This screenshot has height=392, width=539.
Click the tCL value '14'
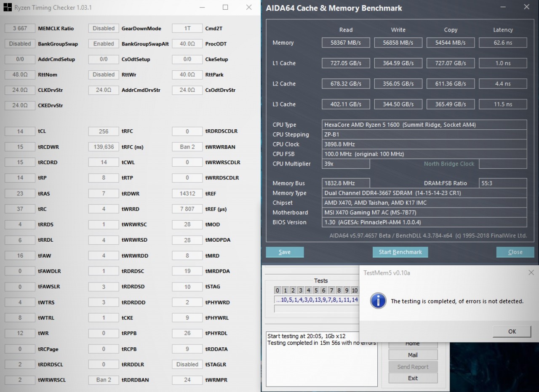20,131
